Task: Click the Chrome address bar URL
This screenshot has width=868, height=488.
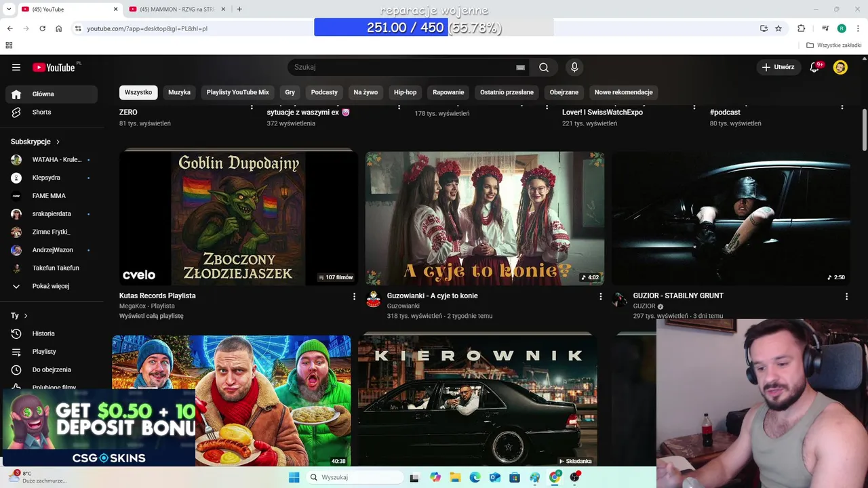Action: [147, 28]
